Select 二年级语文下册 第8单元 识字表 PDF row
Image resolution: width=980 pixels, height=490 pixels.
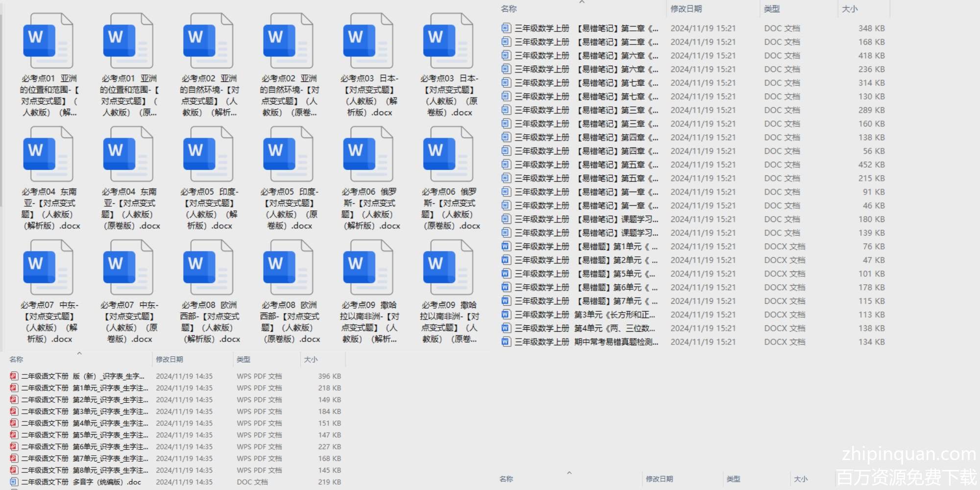point(83,470)
